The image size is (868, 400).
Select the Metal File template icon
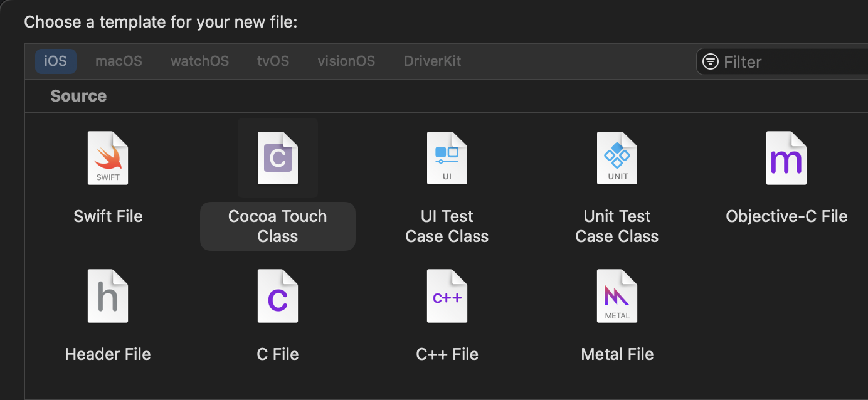(617, 296)
